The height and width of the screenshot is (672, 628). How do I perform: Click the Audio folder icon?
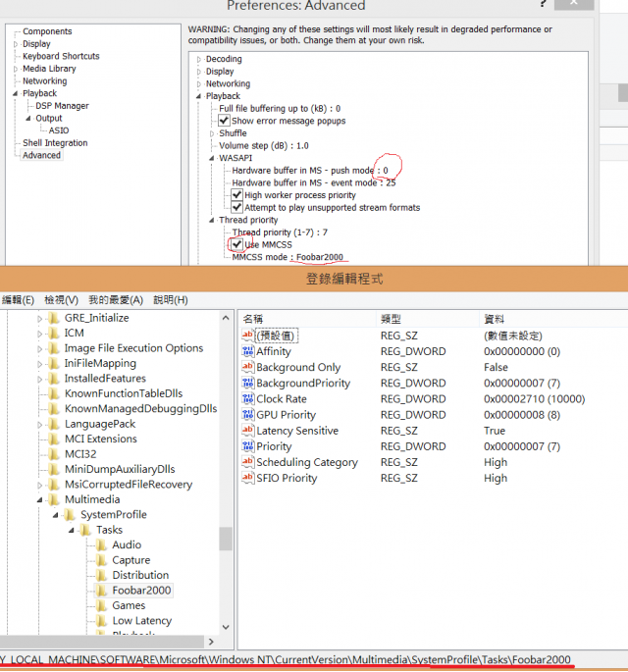102,544
